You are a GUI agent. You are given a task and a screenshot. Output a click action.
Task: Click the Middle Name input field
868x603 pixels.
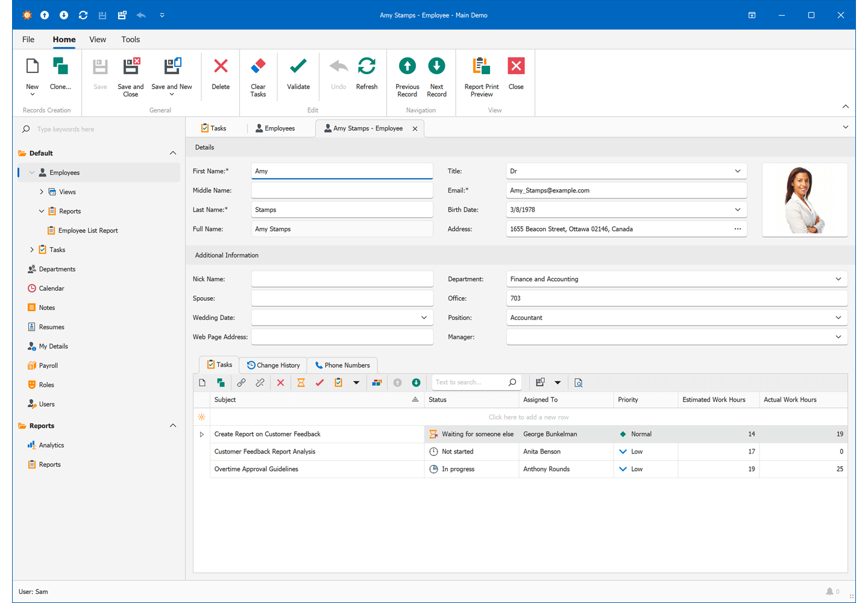(x=342, y=191)
